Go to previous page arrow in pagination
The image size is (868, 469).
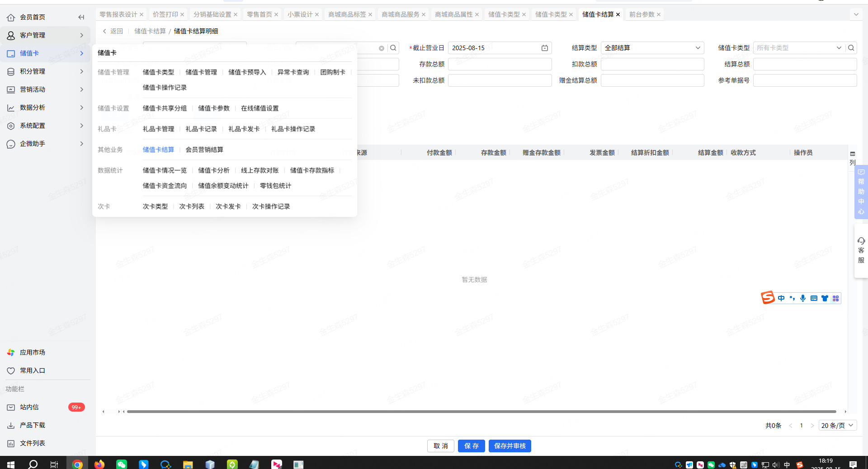[791, 426]
